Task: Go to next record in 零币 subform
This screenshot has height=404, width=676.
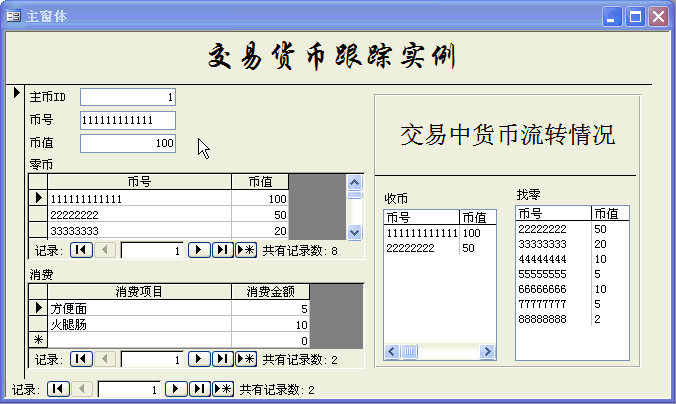Action: point(199,250)
